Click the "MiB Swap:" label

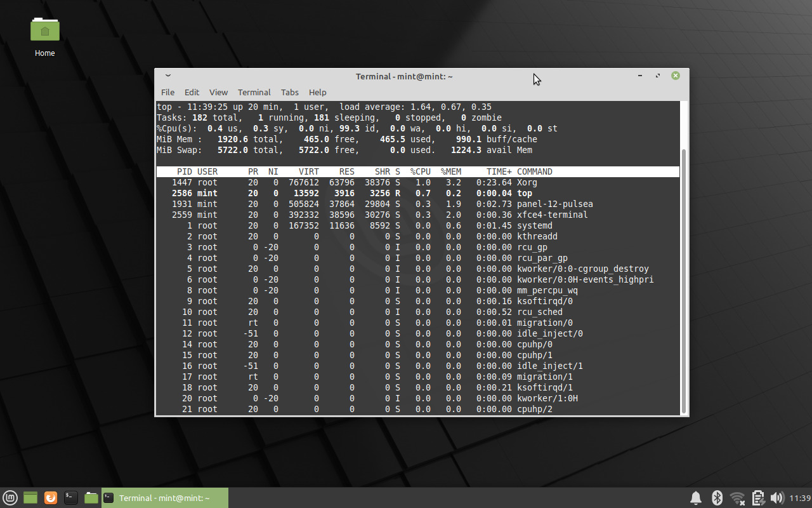coord(180,150)
